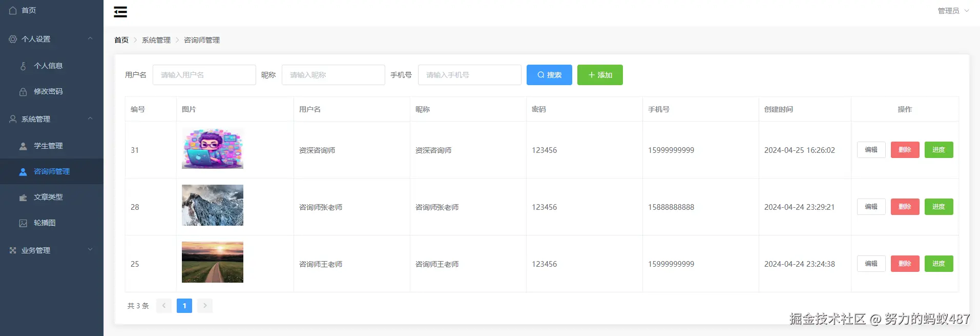Select page 1 in pagination
This screenshot has height=336, width=980.
click(x=184, y=306)
